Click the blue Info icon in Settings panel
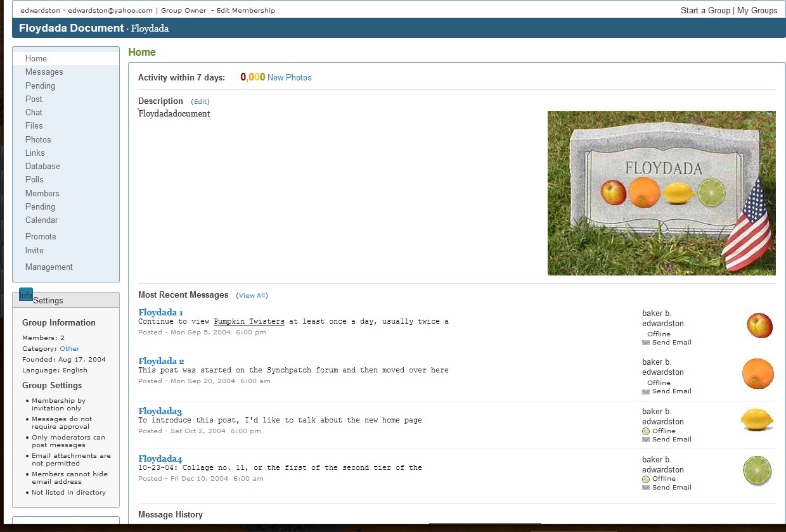Image resolution: width=786 pixels, height=532 pixels. (x=26, y=295)
